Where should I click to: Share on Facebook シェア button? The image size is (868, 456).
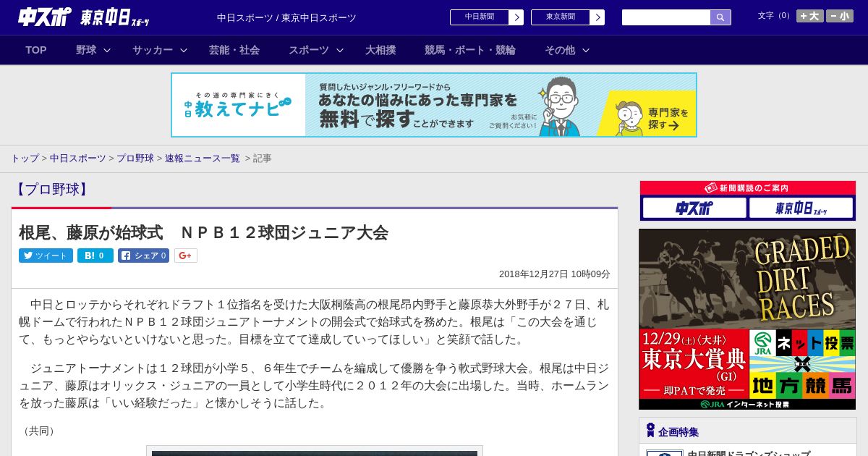(143, 256)
